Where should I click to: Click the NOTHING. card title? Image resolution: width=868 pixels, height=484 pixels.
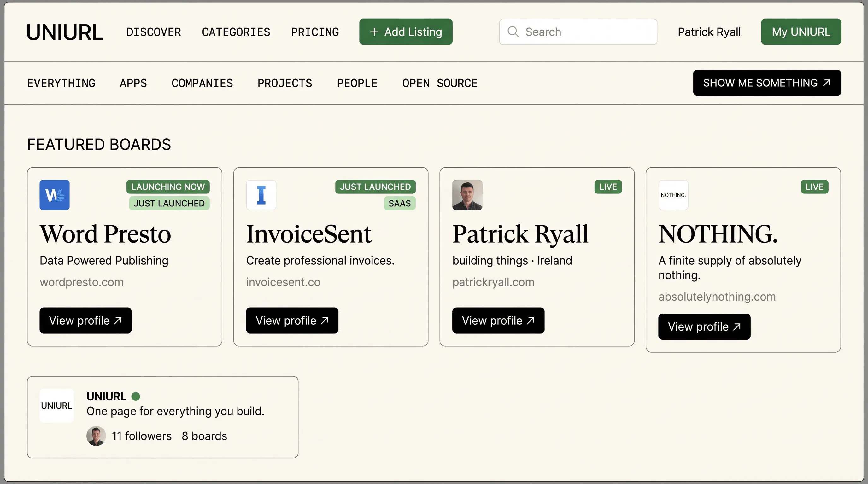(x=718, y=234)
